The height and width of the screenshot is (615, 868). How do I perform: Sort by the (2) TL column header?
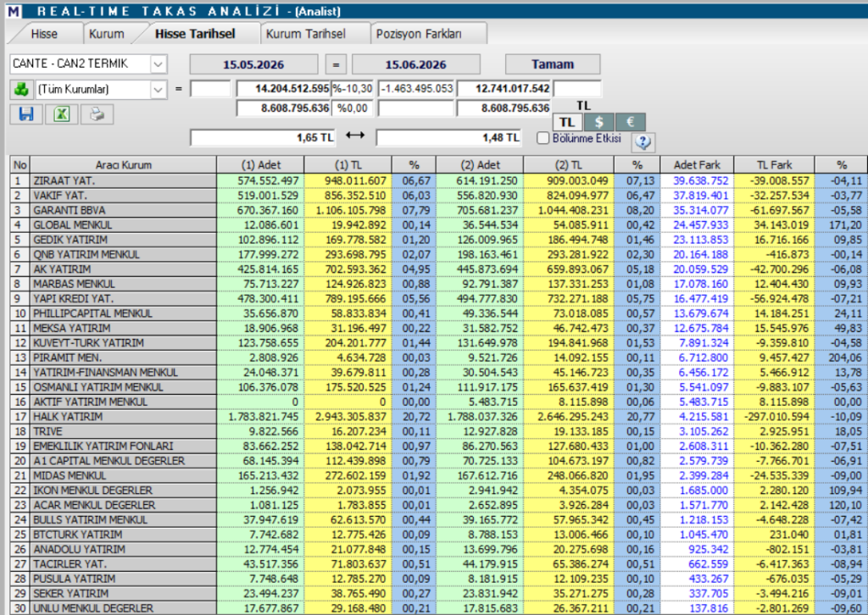569,165
